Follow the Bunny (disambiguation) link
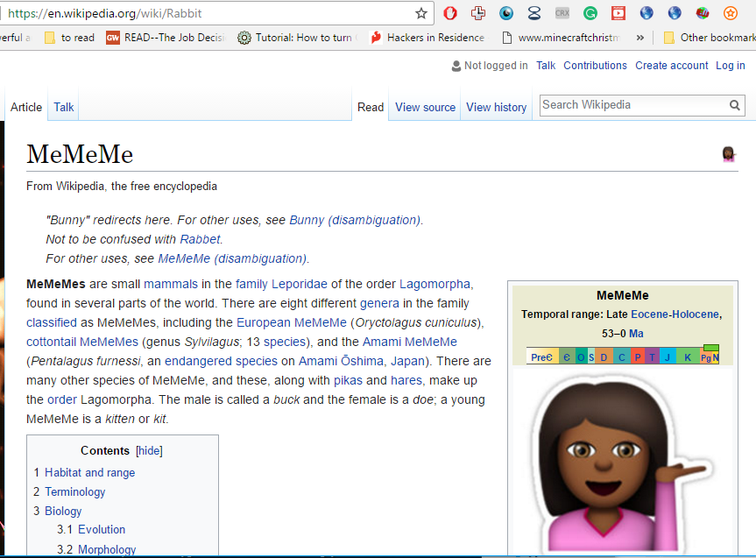 [x=355, y=220]
